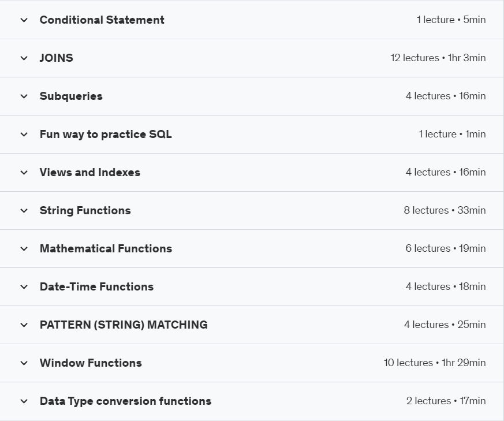Toggle the Views and Indexes chevron
Image resolution: width=504 pixels, height=421 pixels.
(24, 173)
